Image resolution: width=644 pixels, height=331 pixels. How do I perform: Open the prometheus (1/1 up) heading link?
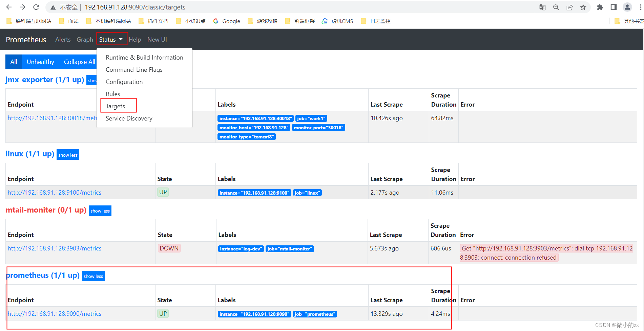click(43, 275)
